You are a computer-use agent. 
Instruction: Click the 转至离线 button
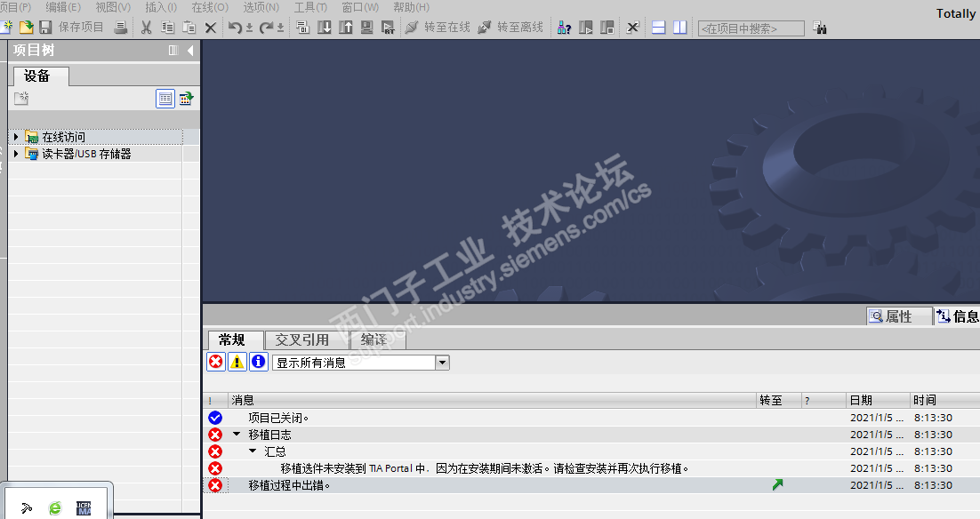pos(510,27)
